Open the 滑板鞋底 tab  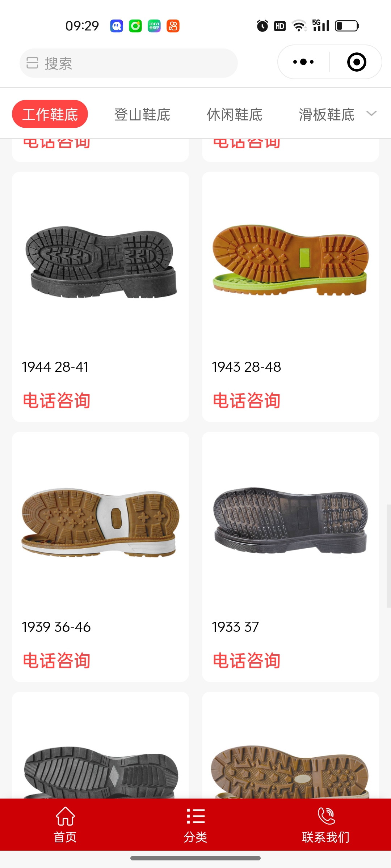coord(327,115)
